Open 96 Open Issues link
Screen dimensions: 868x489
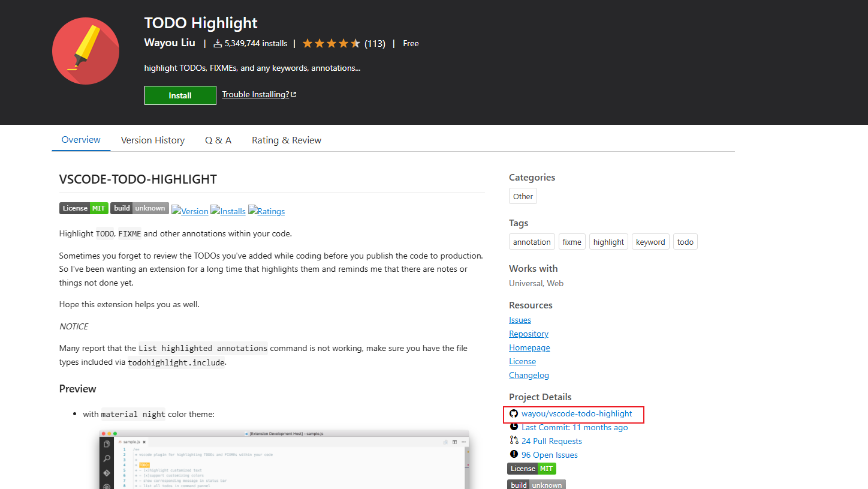pos(550,455)
